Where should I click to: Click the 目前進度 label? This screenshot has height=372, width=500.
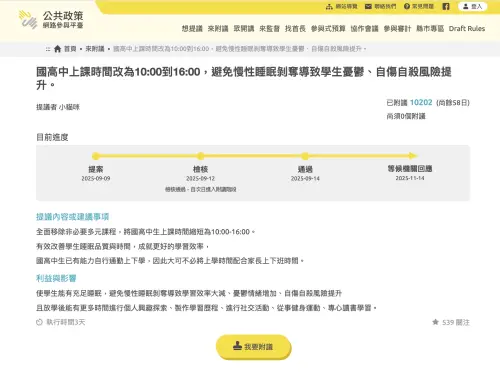click(52, 137)
